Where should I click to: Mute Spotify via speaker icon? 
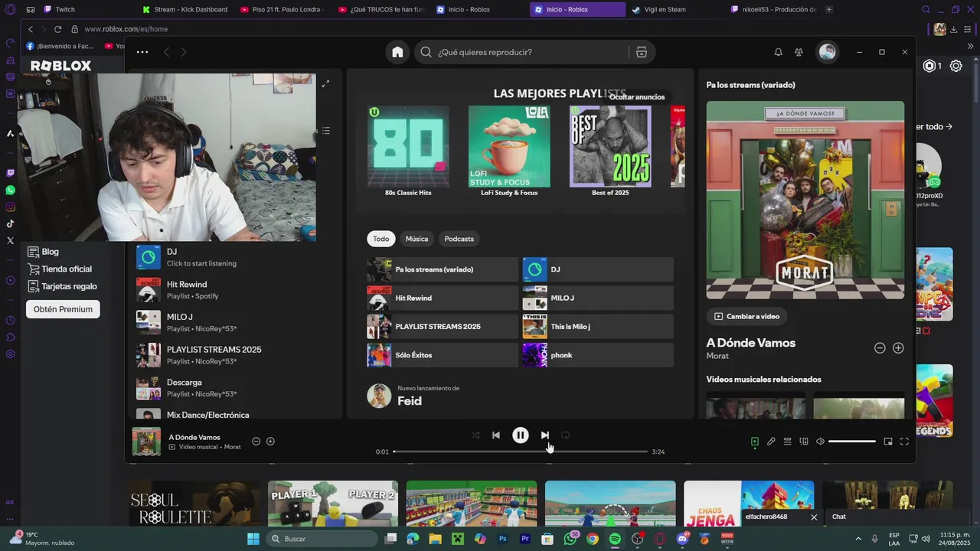click(x=820, y=442)
